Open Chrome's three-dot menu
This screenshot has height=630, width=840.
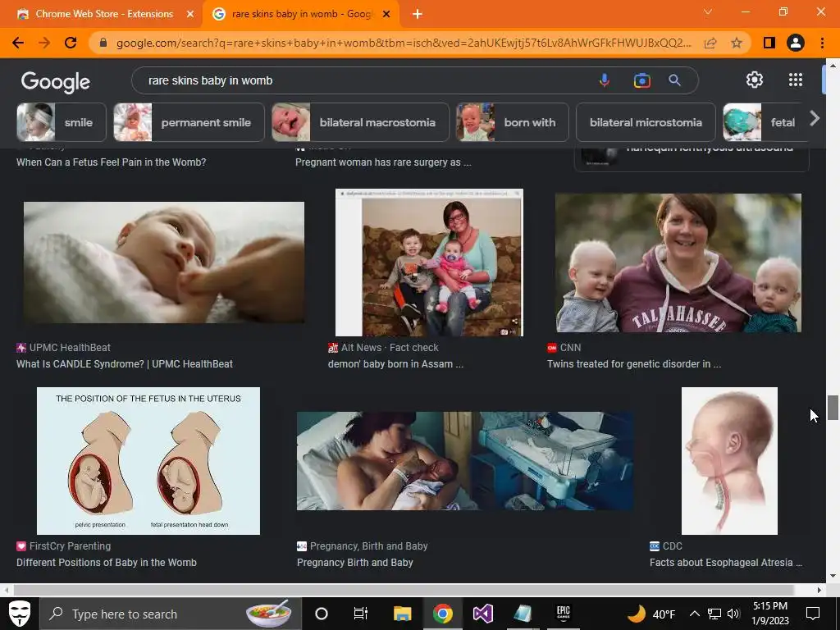[822, 43]
